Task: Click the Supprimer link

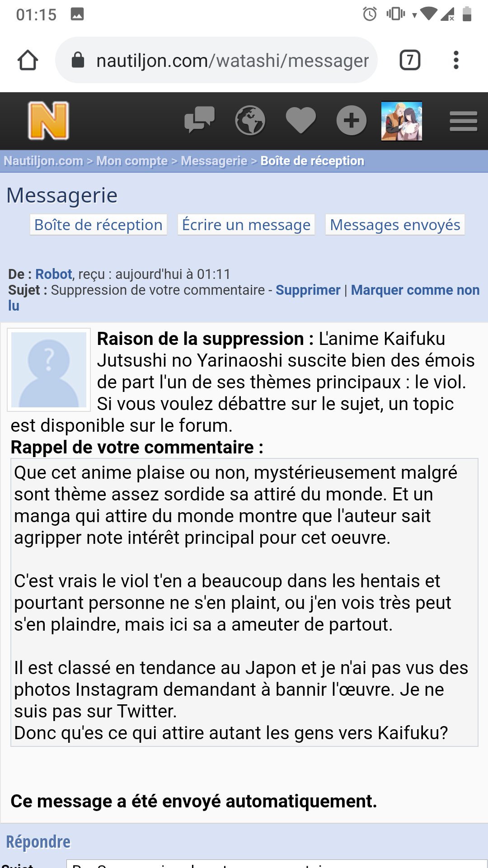Action: tap(308, 290)
